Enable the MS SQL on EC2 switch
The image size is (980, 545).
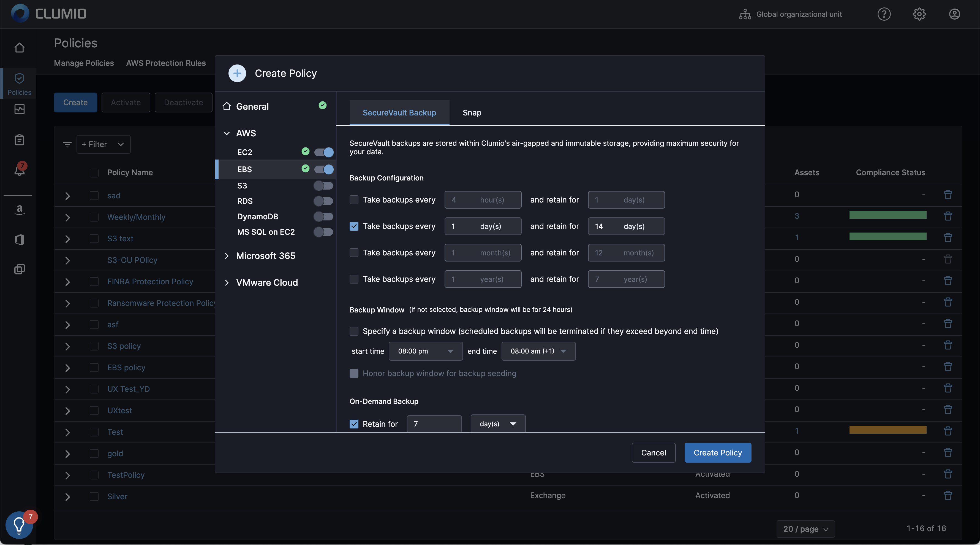(323, 231)
